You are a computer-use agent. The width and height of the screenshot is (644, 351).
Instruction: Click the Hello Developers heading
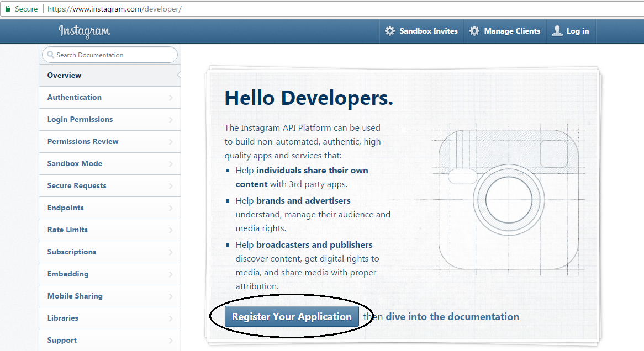[308, 98]
